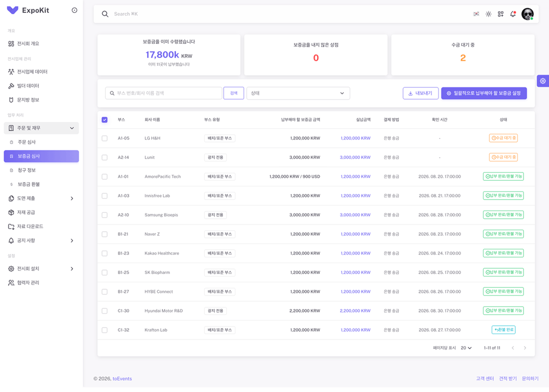Select the AmorePacific Tech row checkbox
The height and width of the screenshot is (392, 549).
point(104,177)
